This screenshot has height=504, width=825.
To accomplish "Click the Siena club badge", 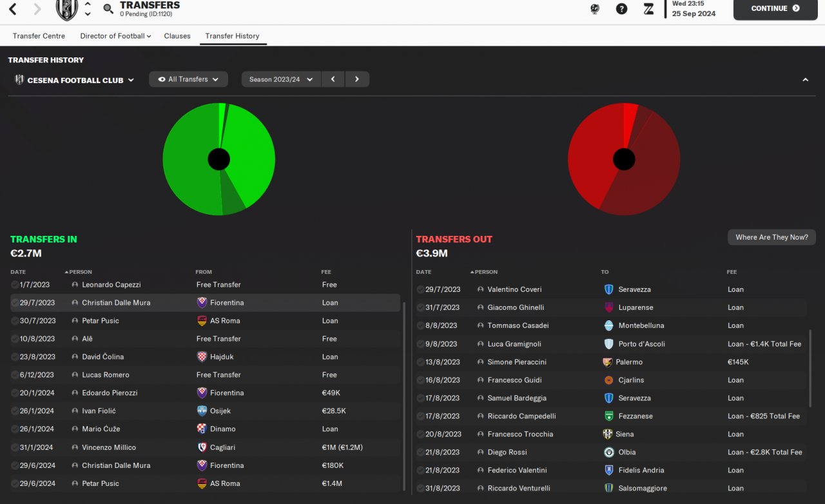I will (607, 434).
